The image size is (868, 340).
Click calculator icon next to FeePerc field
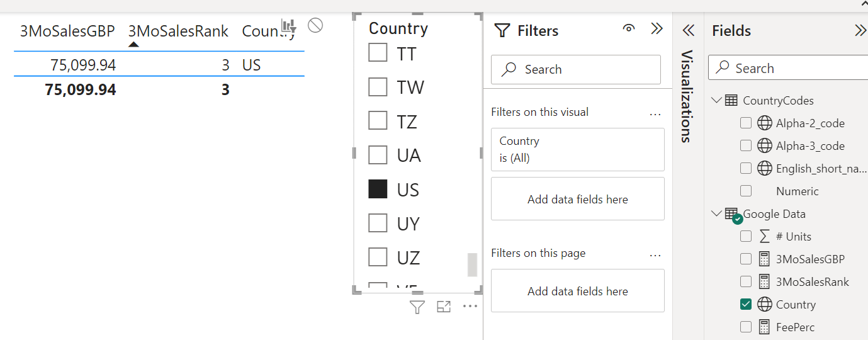coord(764,327)
